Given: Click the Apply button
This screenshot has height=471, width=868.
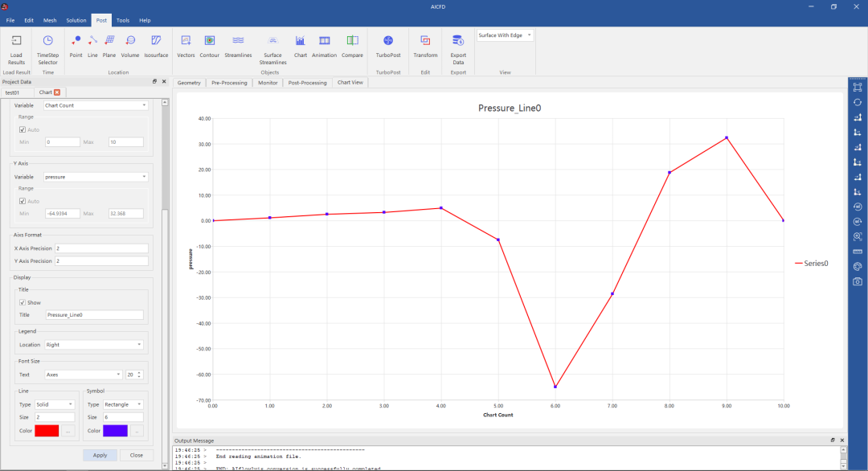Looking at the screenshot, I should 100,455.
